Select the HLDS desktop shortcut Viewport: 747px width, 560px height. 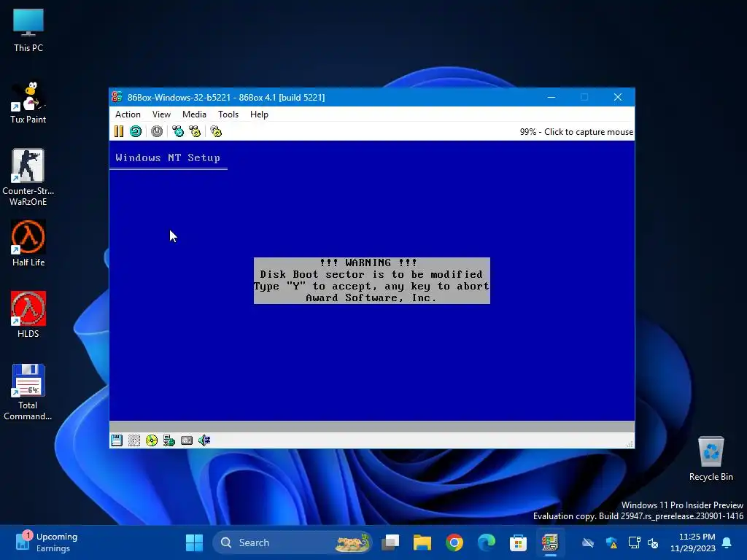[x=28, y=314]
